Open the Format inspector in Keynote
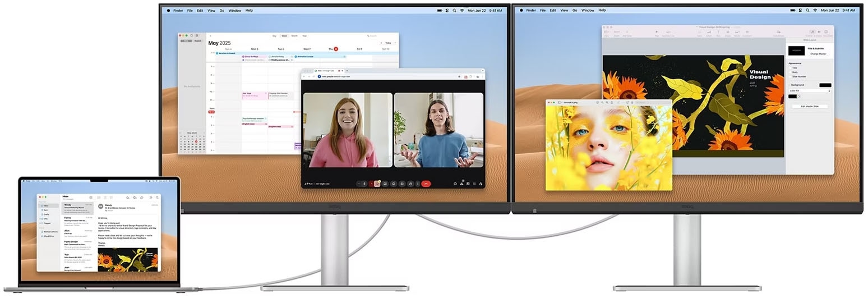The image size is (868, 298). 812,33
